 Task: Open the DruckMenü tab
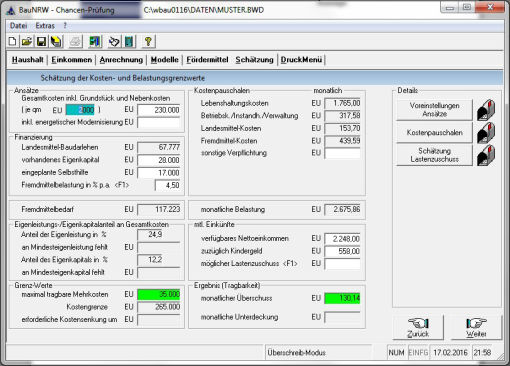pyautogui.click(x=301, y=60)
